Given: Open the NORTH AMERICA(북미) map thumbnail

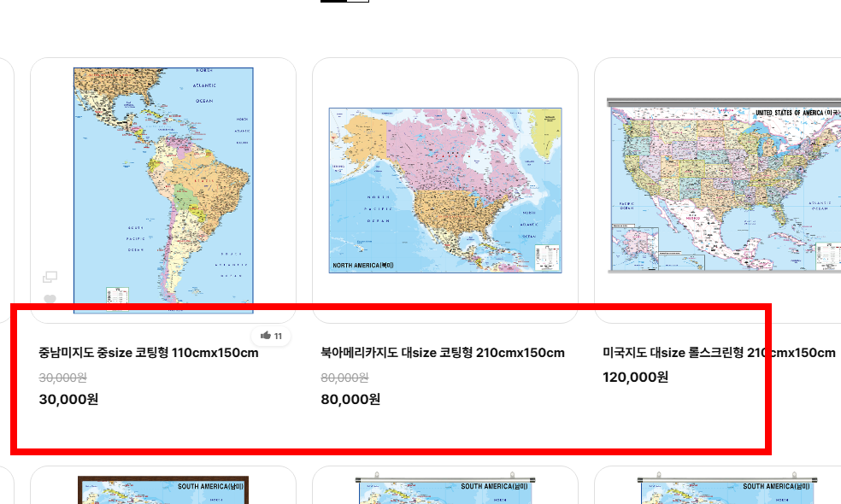Looking at the screenshot, I should (x=445, y=190).
